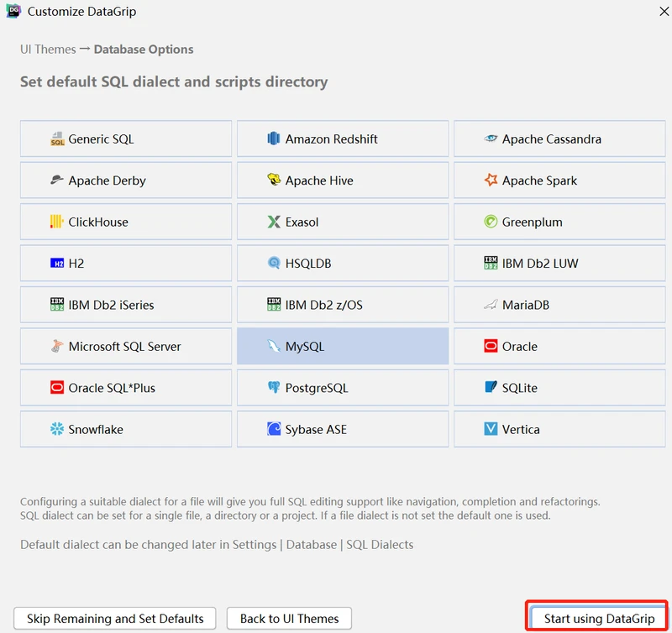Choose the ClickHouse yellow bars icon
Screen dimensions: 672x633
[x=56, y=222]
